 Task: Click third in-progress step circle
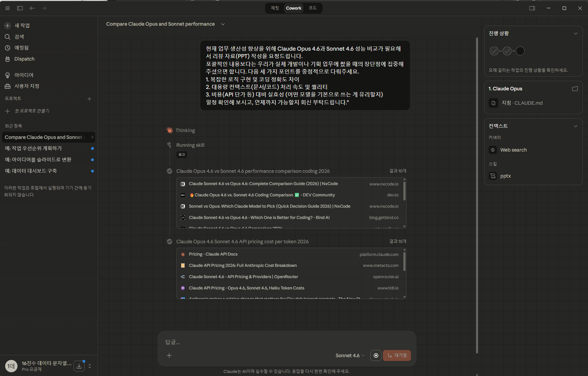(520, 51)
